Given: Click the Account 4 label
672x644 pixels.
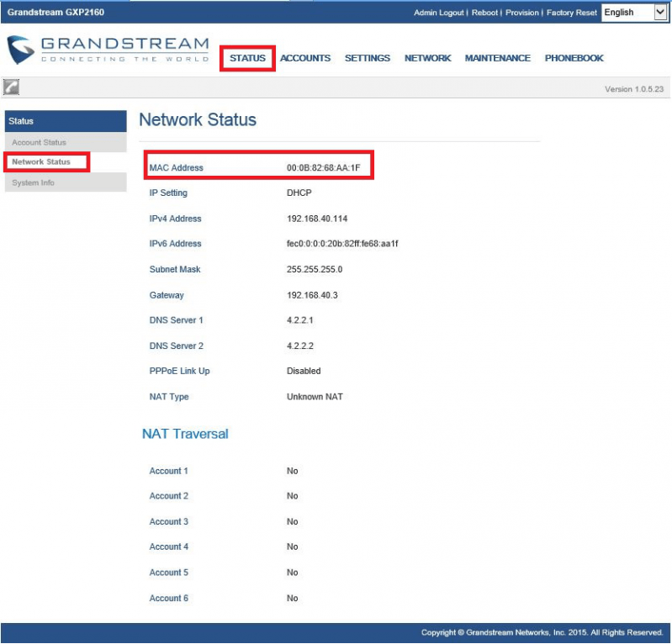Looking at the screenshot, I should pos(168,546).
